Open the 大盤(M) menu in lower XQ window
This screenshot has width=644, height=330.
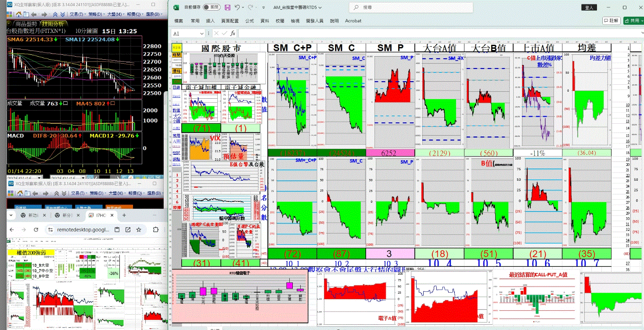(118, 194)
